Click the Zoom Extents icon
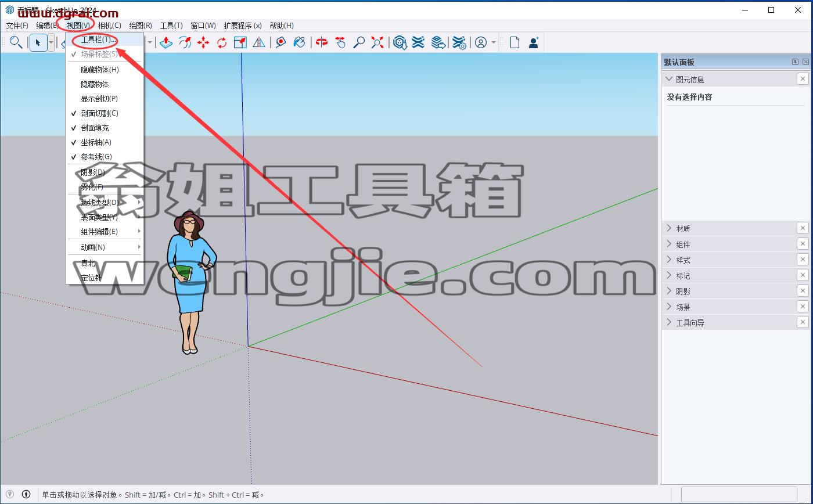813x504 pixels. [x=377, y=42]
